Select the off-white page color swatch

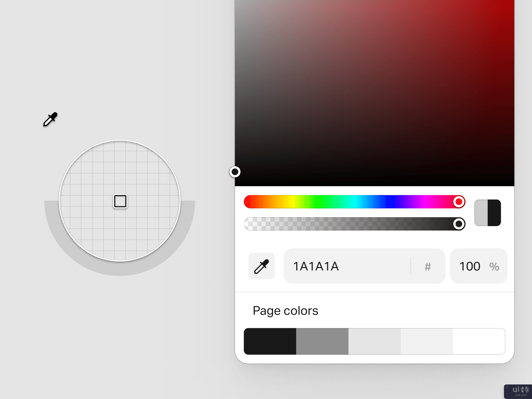tap(427, 341)
